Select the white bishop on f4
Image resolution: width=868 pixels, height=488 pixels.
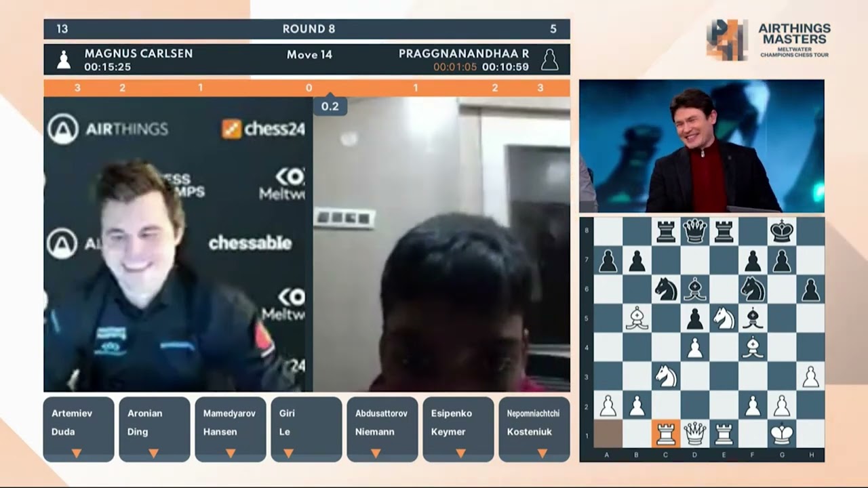[753, 347]
